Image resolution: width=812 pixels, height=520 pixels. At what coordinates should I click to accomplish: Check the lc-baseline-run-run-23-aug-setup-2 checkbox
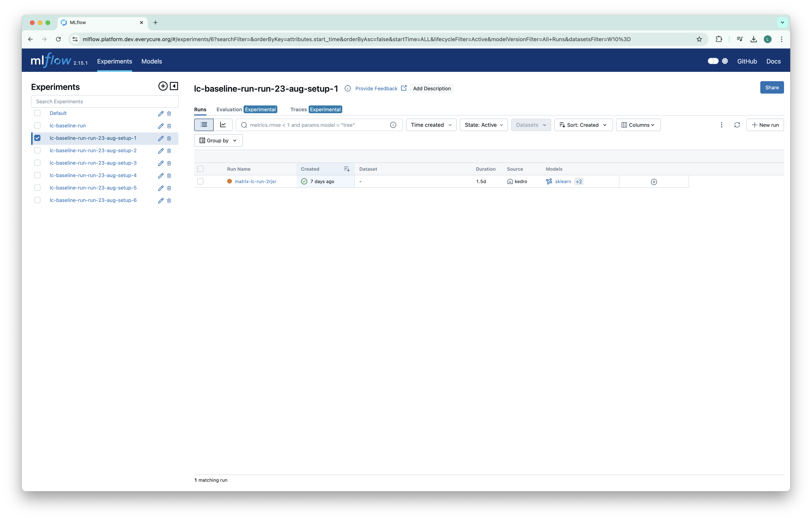(38, 150)
